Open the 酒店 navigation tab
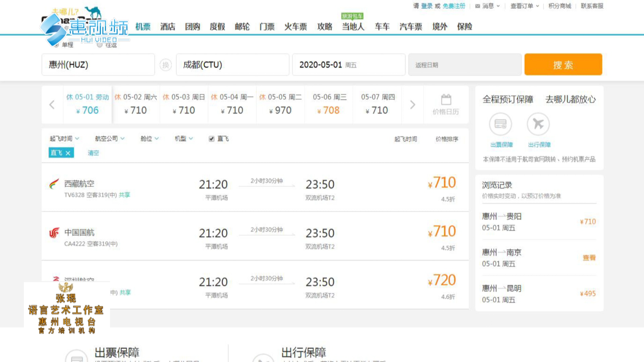This screenshot has height=362, width=644. coord(168,26)
